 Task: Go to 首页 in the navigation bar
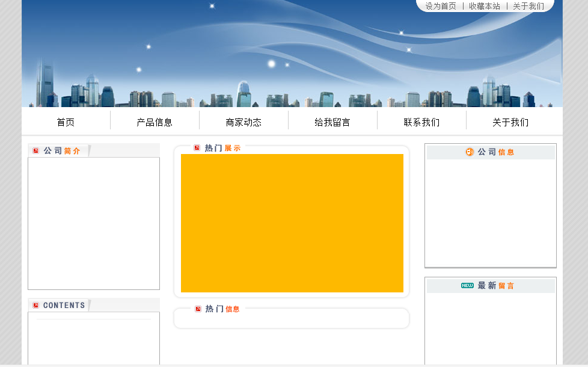(x=66, y=122)
